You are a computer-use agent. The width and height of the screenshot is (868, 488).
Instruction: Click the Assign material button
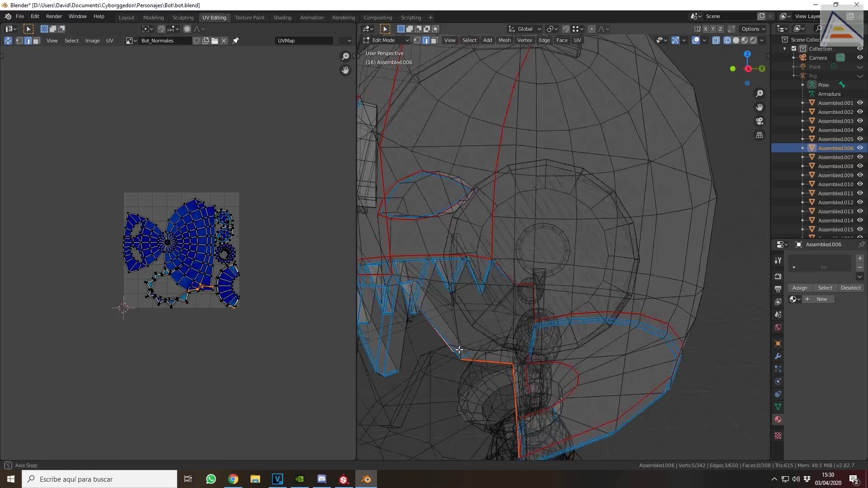(x=799, y=288)
